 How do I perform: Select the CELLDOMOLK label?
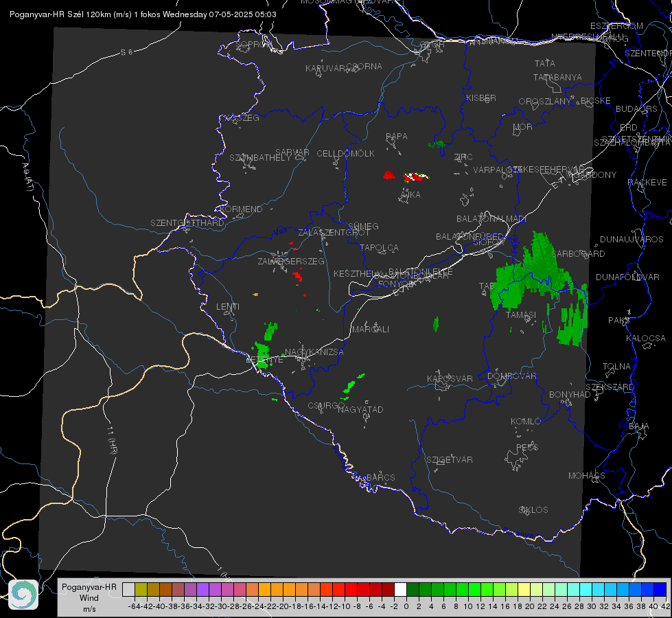[346, 154]
